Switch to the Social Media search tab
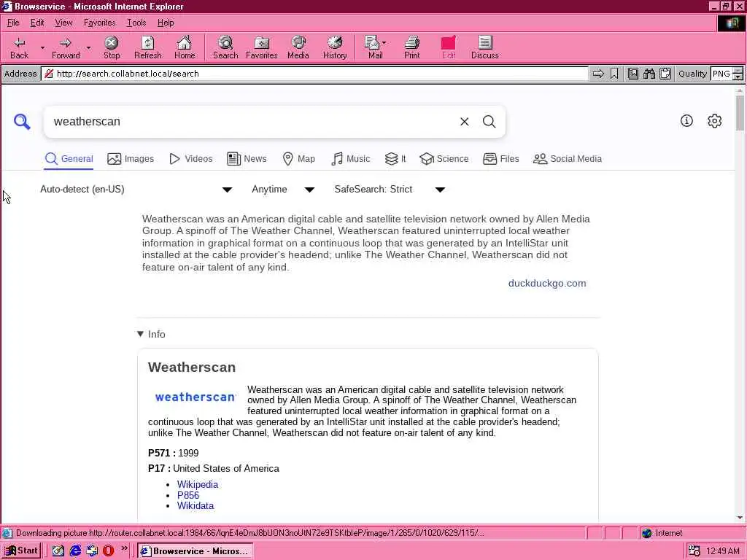 568,159
